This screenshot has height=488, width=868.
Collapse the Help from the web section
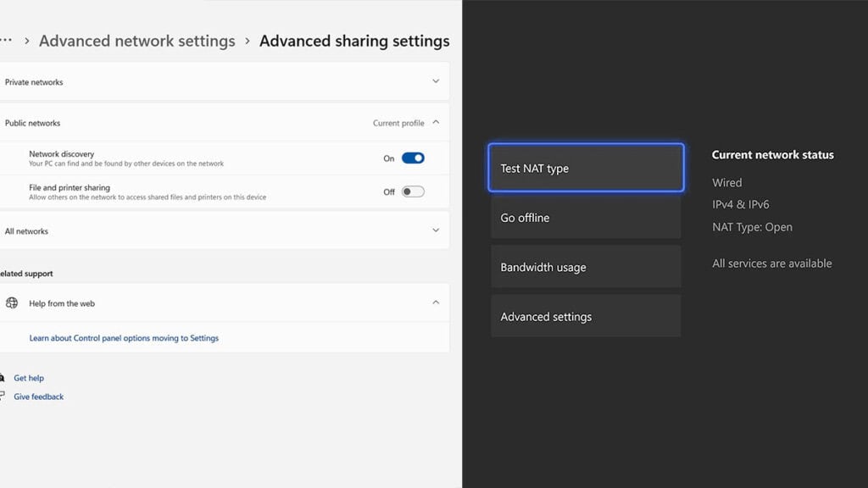point(436,302)
